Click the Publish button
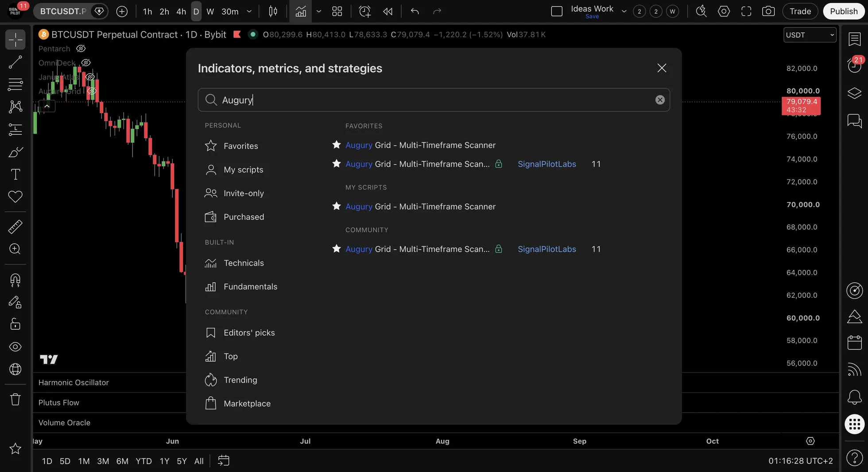Viewport: 868px width, 472px height. click(x=844, y=11)
